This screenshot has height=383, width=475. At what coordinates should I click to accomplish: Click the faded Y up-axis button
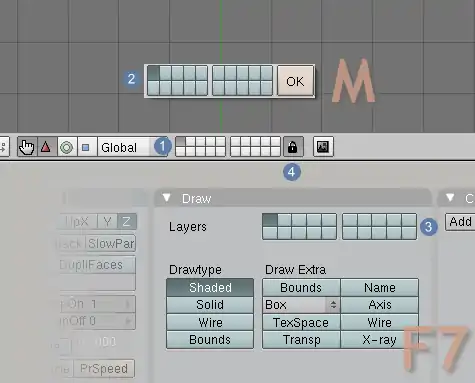coord(107,222)
